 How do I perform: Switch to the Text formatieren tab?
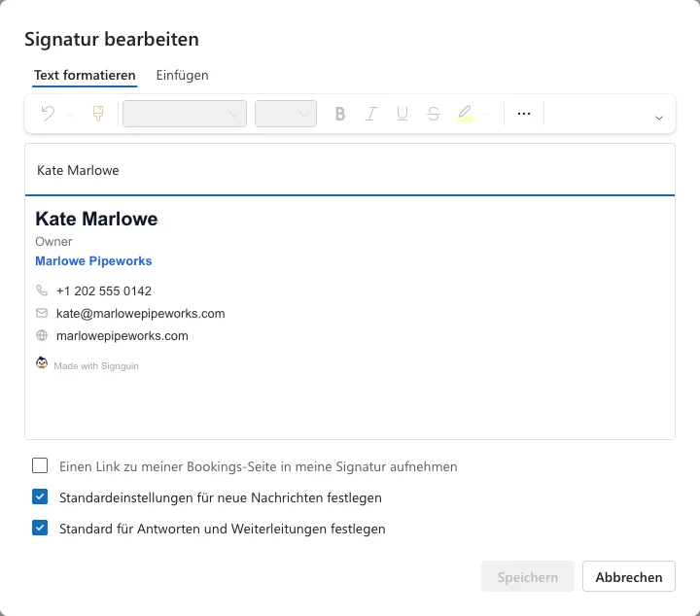click(85, 75)
